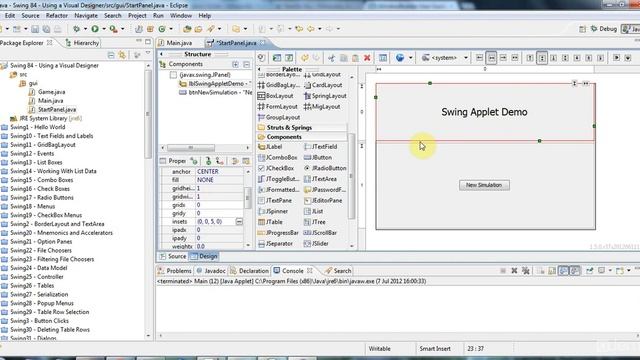640x360 pixels.
Task: Select JSlider in the palette
Action: 316,243
